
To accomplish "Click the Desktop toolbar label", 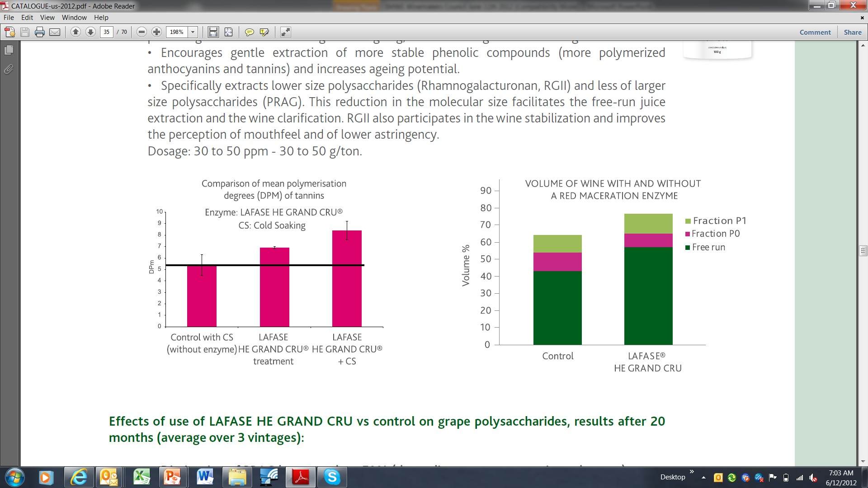I will point(673,477).
